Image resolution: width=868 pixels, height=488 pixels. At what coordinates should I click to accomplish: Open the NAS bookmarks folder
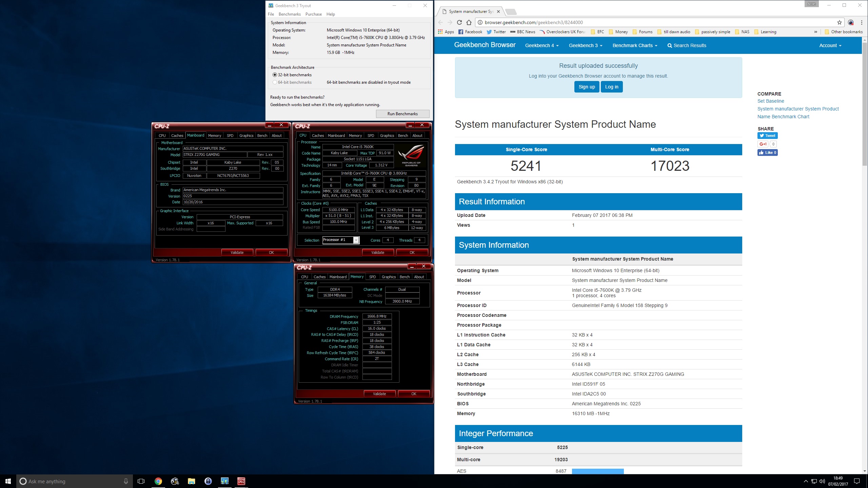point(742,32)
